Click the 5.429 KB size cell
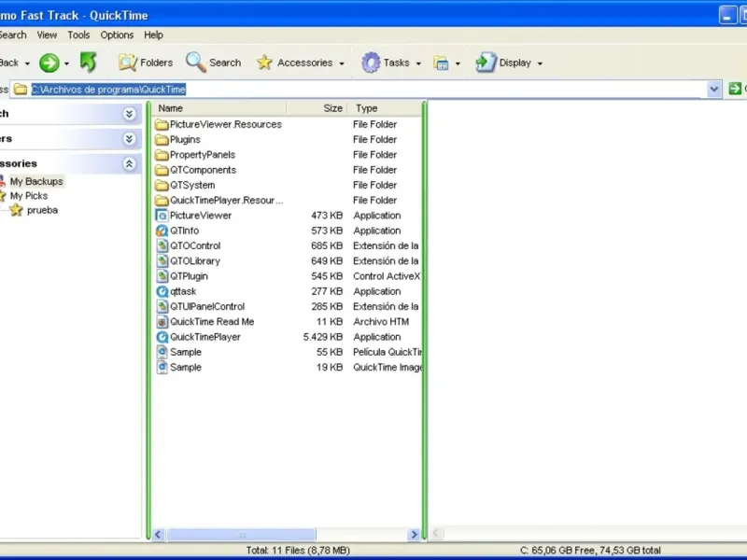The width and height of the screenshot is (747, 560). point(322,337)
